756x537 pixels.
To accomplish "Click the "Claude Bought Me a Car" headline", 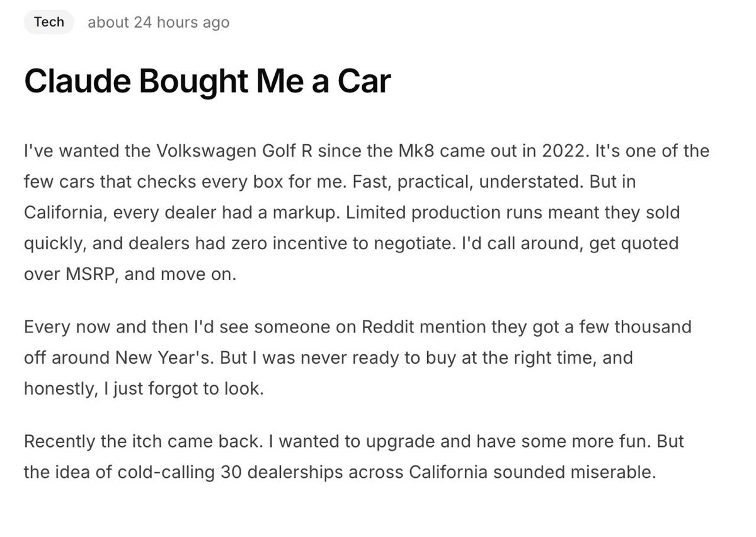I will coord(207,81).
